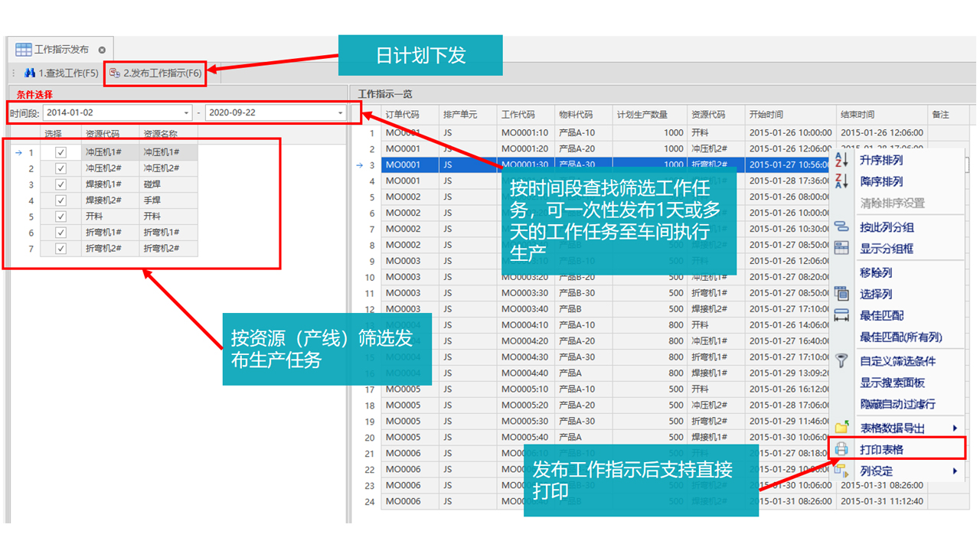Click the group by column (按此列分组) icon
The width and height of the screenshot is (980, 557).
tap(841, 227)
